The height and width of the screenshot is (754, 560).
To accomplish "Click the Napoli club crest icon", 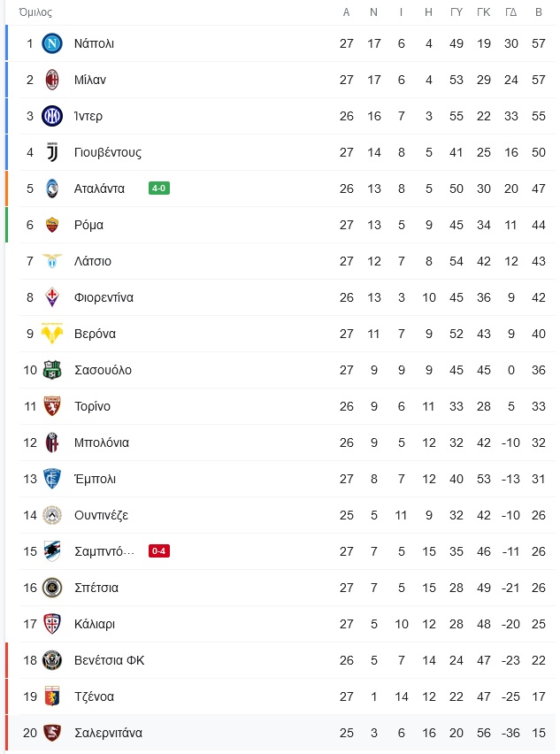I will tap(52, 43).
